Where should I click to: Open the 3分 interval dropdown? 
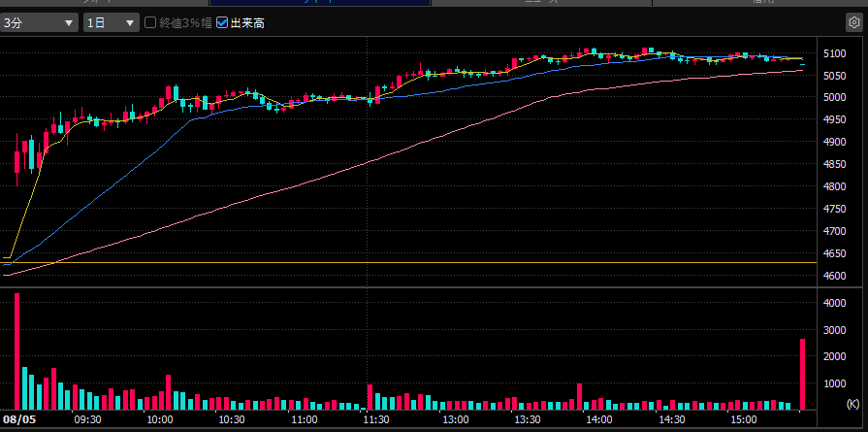[x=40, y=22]
